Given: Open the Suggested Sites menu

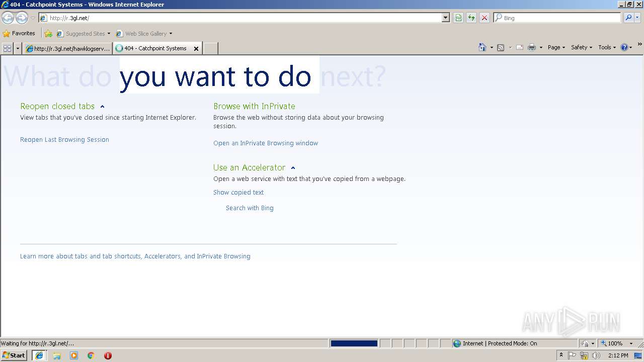Looking at the screenshot, I should coord(83,34).
